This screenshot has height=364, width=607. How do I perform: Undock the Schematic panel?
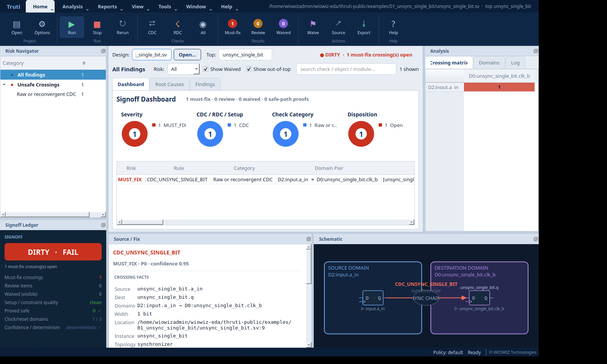click(536, 239)
